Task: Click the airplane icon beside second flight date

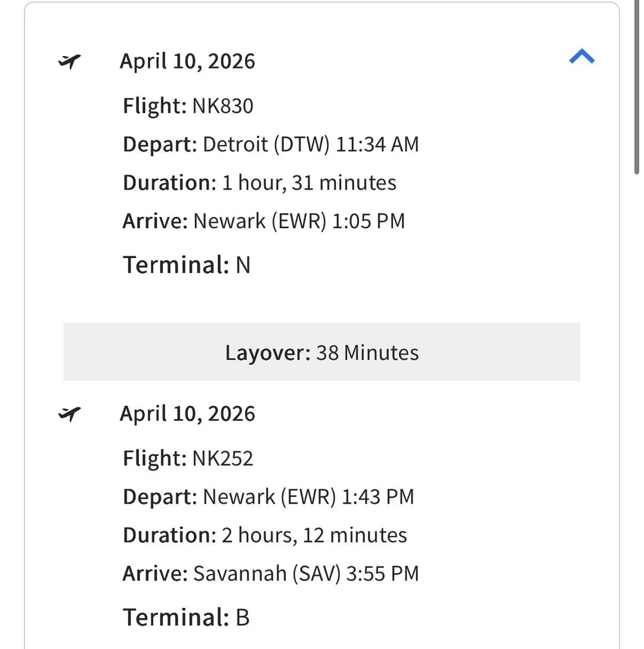Action: [x=70, y=413]
